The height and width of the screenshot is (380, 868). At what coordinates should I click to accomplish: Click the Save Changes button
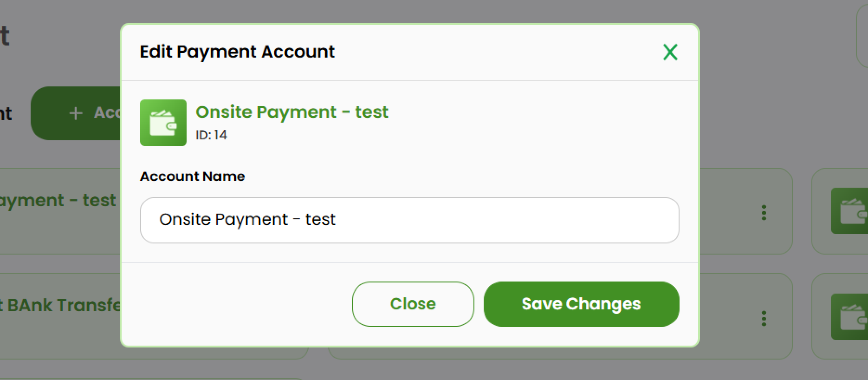click(581, 304)
